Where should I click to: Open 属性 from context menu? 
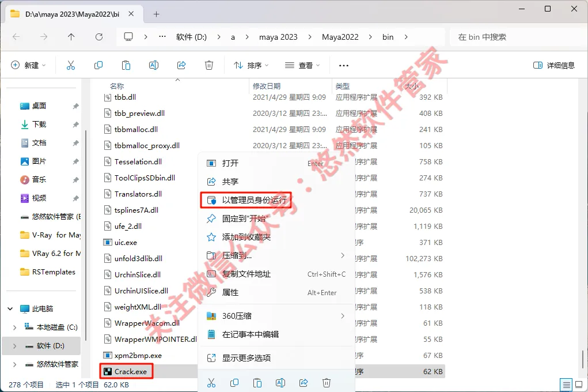pos(276,292)
